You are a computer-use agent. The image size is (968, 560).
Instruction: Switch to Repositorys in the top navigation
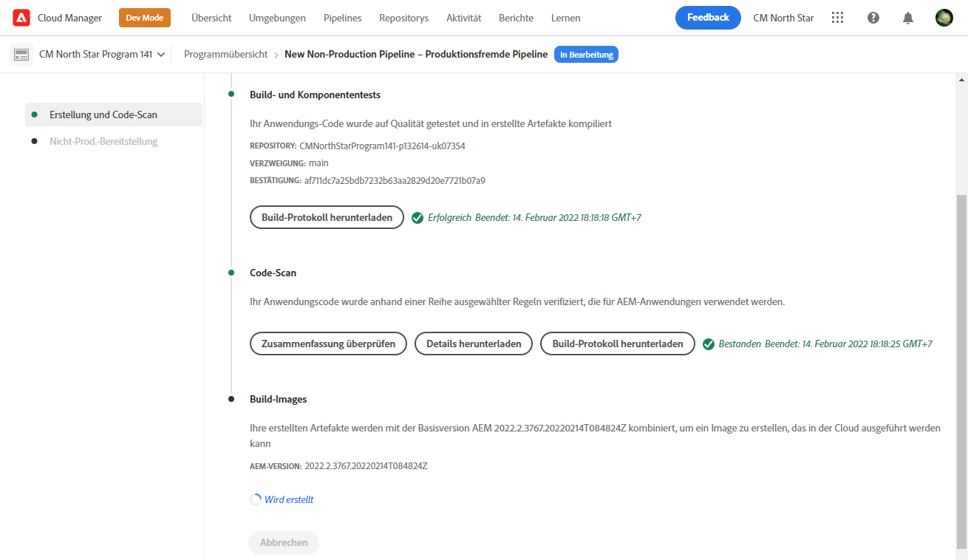click(403, 18)
